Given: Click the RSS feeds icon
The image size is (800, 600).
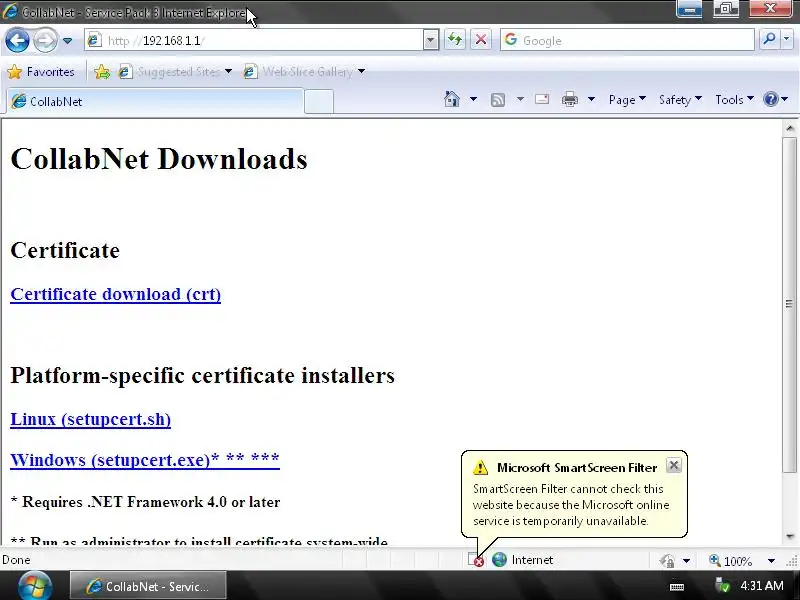Looking at the screenshot, I should [x=497, y=99].
